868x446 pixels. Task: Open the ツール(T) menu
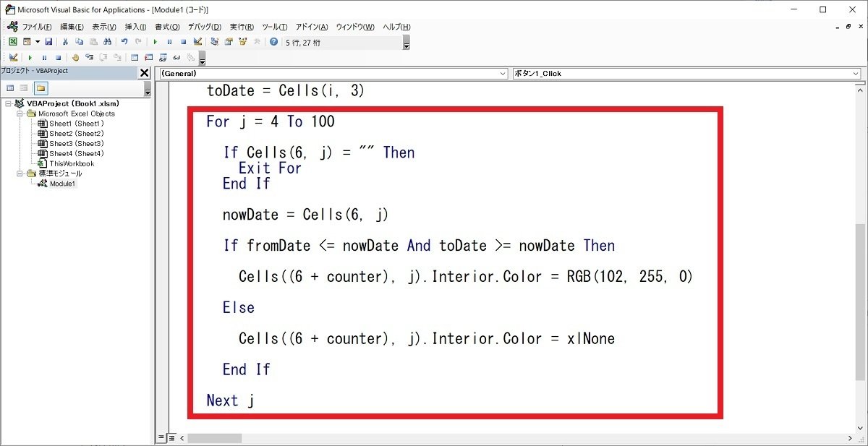tap(274, 27)
